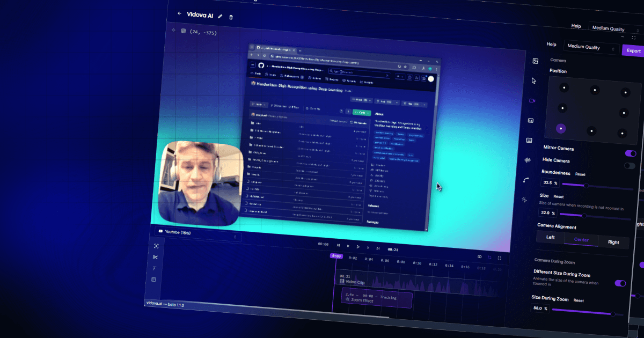Open the Medium Quality dropdown next to Export
Image resolution: width=644 pixels, height=338 pixels.
pyautogui.click(x=591, y=48)
